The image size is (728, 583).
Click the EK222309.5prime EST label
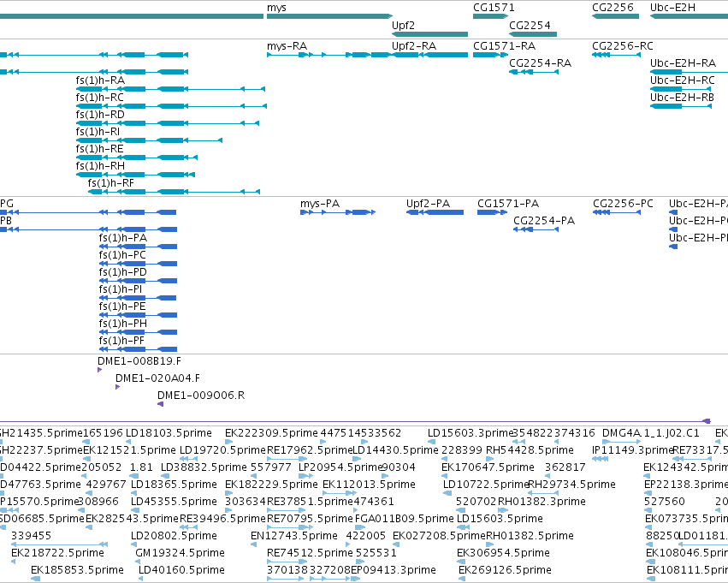pyautogui.click(x=271, y=433)
